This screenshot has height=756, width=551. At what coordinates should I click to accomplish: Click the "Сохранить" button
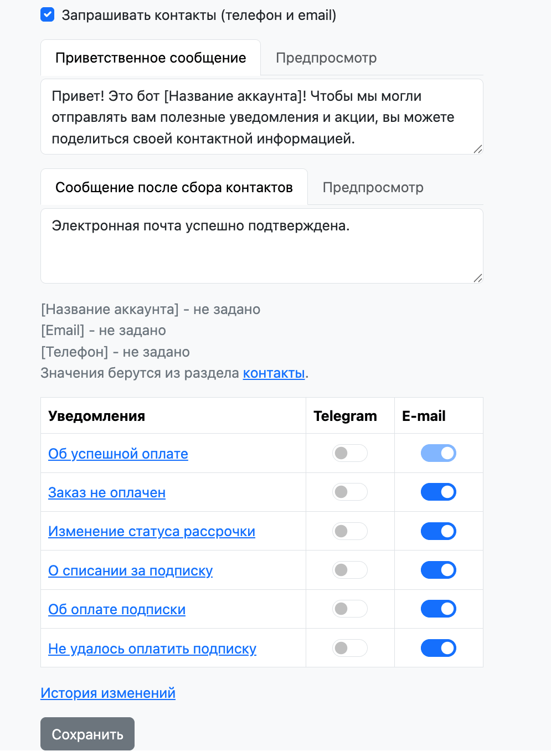point(87,734)
